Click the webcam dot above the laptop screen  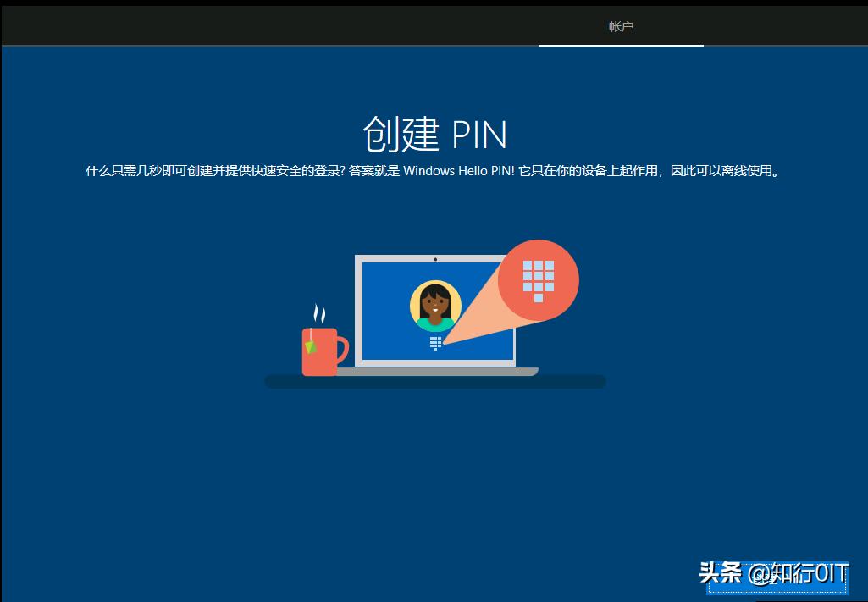[x=435, y=259]
